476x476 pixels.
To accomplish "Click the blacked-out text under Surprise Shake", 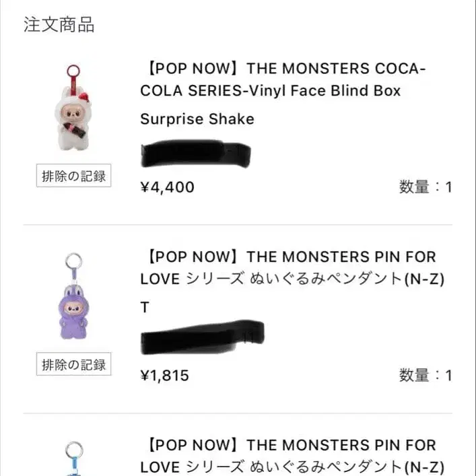I will [195, 155].
